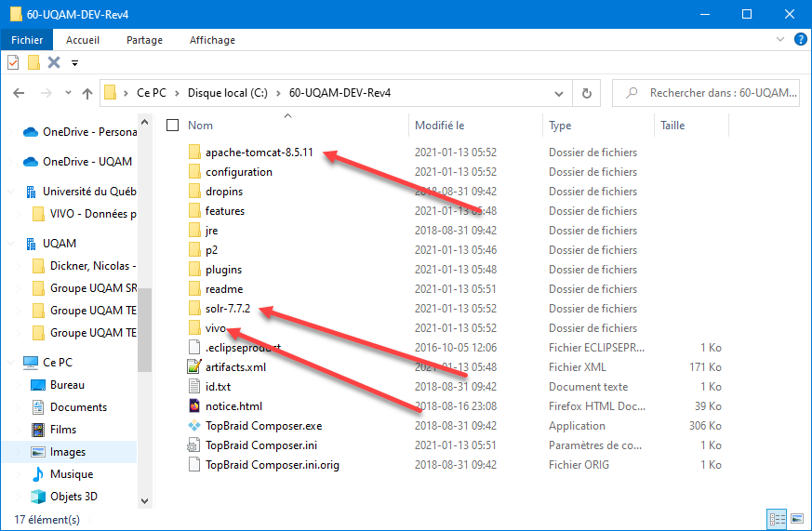Open the address bar history dropdown

[x=559, y=94]
